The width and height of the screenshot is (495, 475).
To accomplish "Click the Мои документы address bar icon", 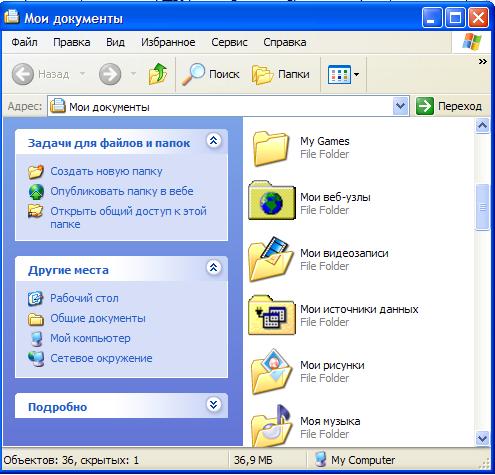I will tap(58, 106).
